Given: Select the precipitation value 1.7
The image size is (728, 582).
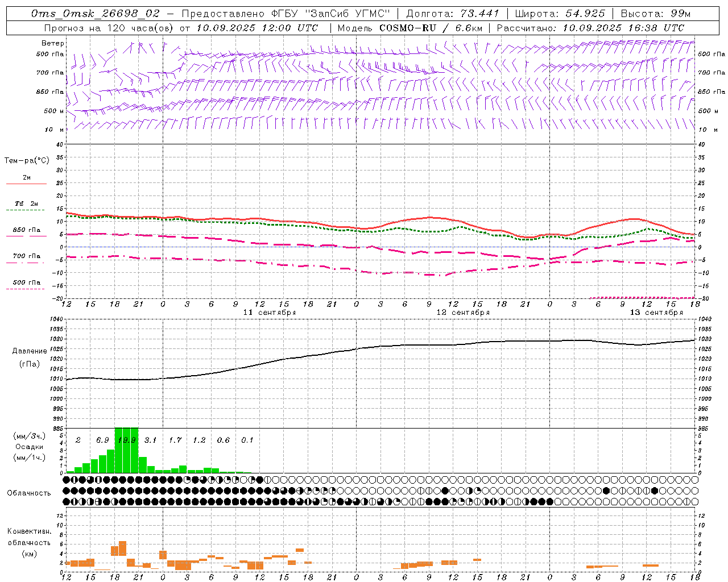Looking at the screenshot, I should pos(175,440).
